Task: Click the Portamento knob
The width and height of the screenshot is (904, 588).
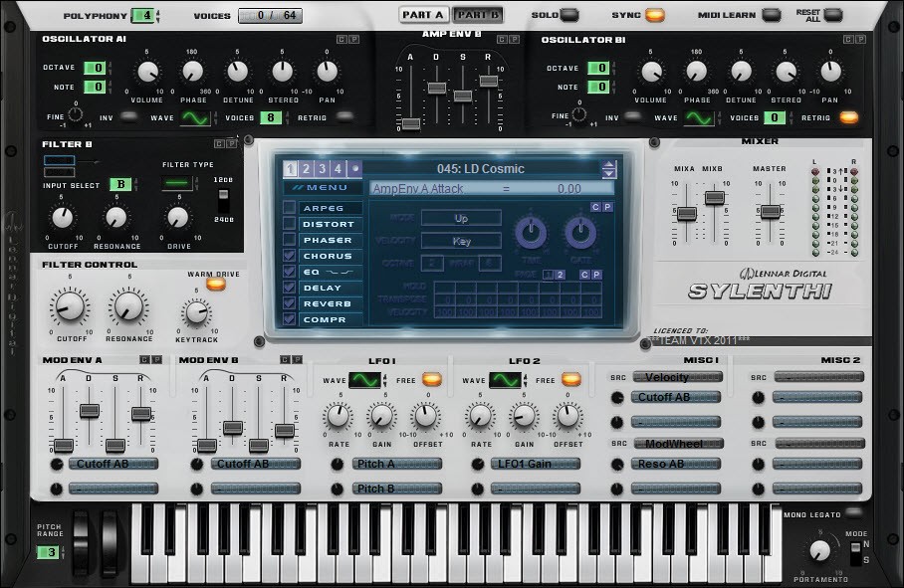Action: coord(819,552)
